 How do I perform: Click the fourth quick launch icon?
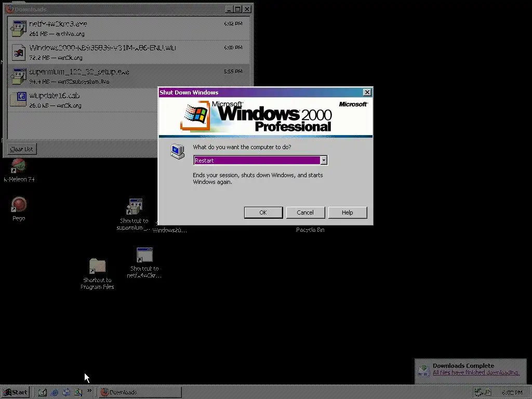click(78, 392)
